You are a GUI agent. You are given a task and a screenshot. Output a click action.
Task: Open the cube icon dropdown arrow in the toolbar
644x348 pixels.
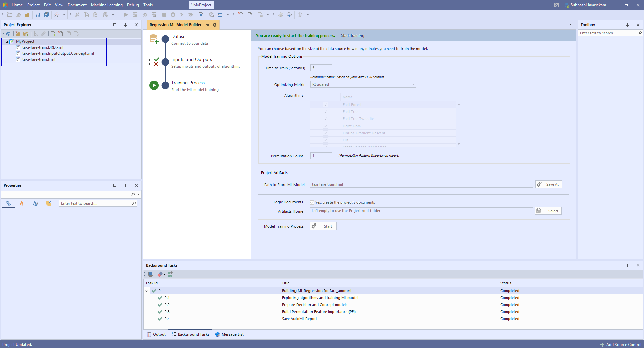coord(308,15)
